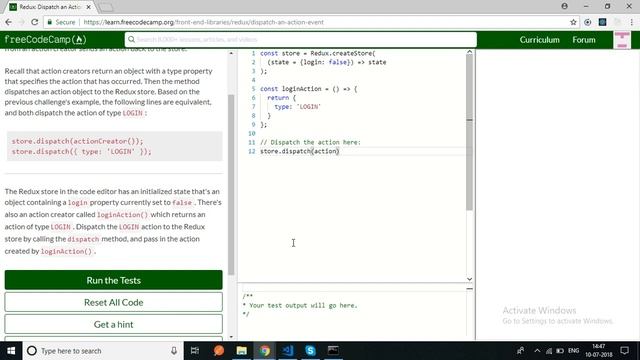Click the Type here to search box
This screenshot has height=360, width=640.
point(102,351)
